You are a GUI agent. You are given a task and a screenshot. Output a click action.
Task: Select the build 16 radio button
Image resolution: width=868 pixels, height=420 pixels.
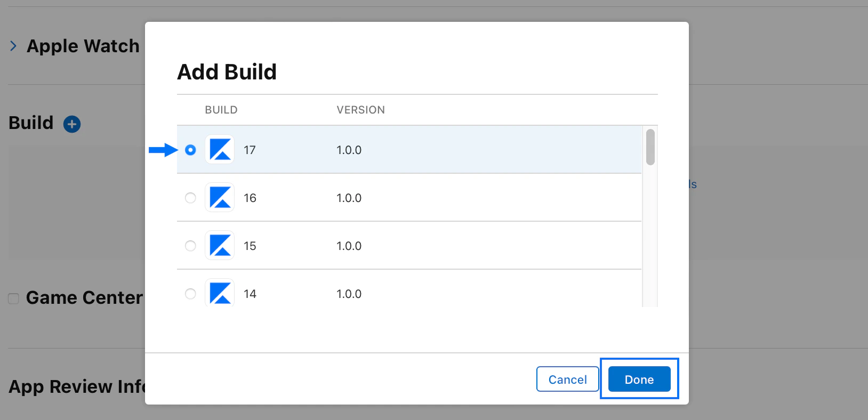click(x=190, y=198)
